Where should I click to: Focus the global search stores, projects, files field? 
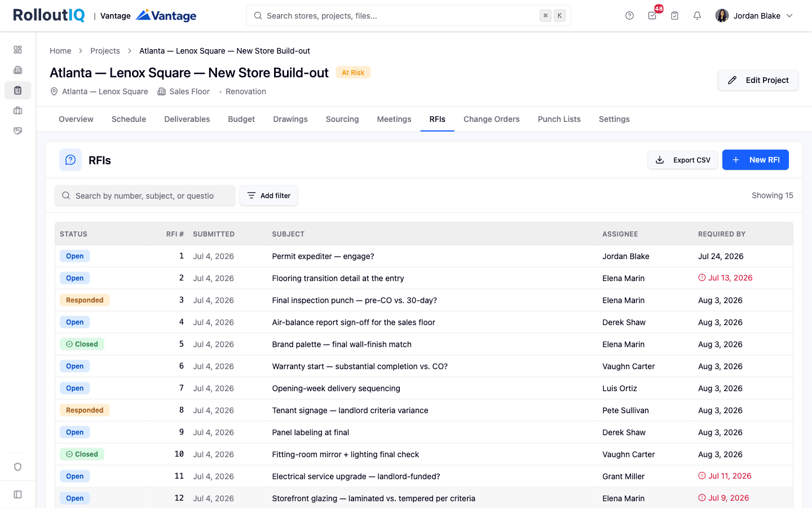pos(408,16)
